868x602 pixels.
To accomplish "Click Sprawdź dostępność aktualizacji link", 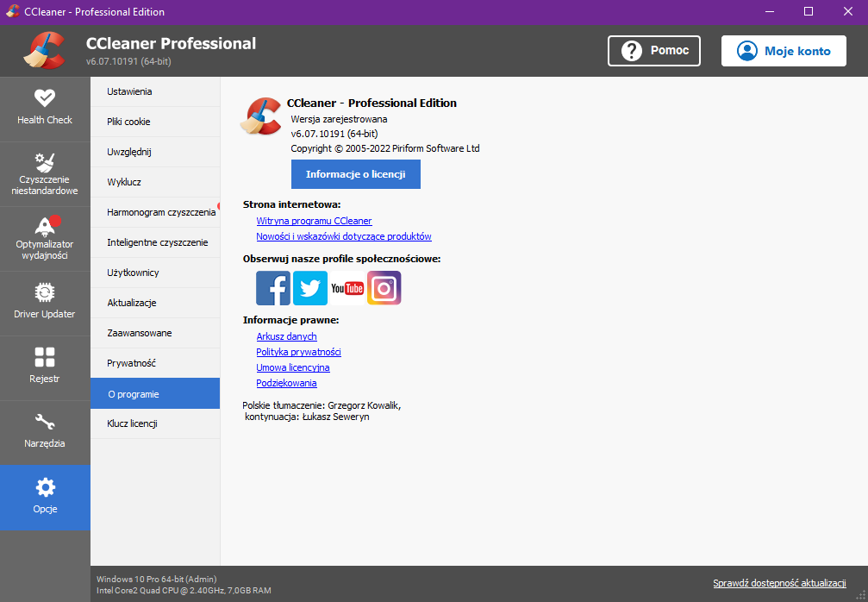I will pos(779,583).
